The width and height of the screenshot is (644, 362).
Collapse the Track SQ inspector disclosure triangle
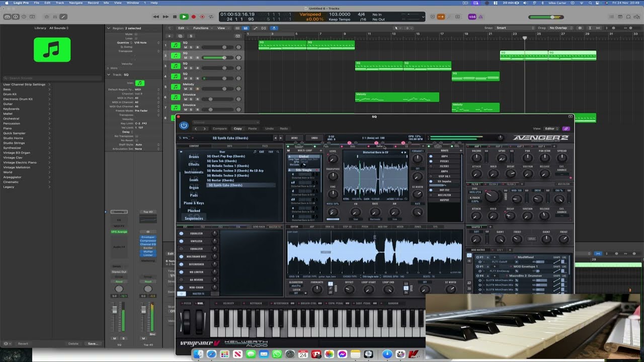coord(109,74)
